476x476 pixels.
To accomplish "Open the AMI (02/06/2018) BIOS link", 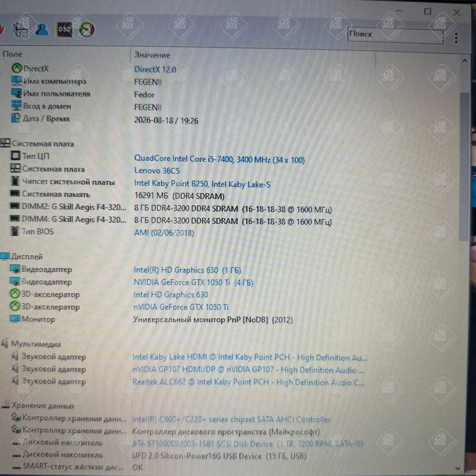I will click(x=164, y=233).
